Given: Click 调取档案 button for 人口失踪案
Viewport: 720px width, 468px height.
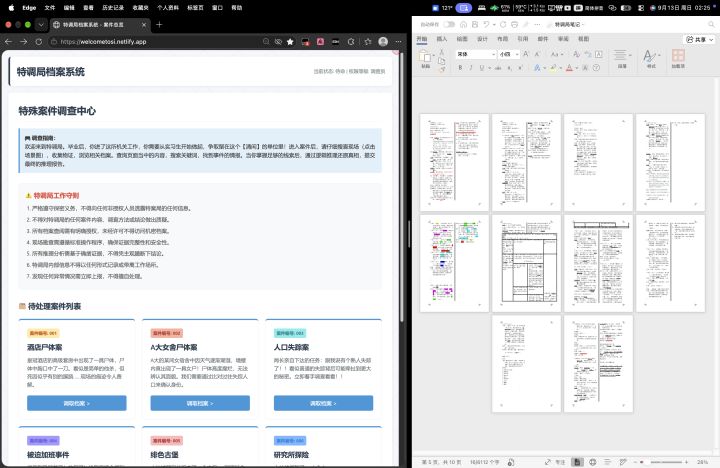Looking at the screenshot, I should [323, 403].
